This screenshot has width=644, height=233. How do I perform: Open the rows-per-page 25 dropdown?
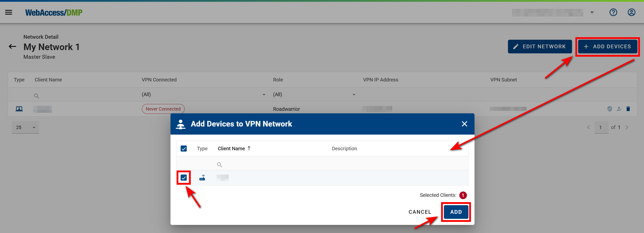click(25, 127)
